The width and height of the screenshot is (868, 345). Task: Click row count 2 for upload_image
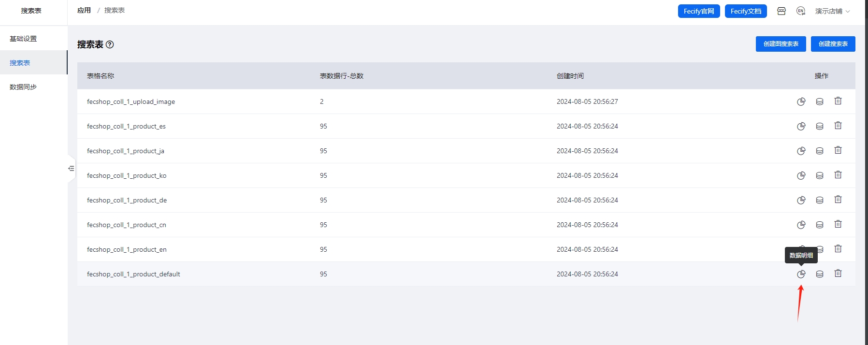[x=322, y=101]
